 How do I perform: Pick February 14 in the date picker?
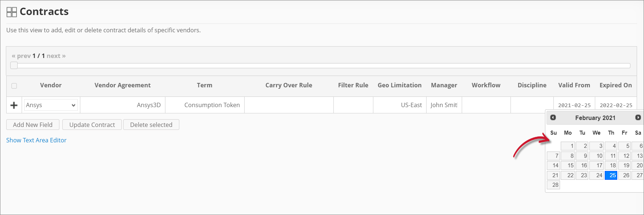(553, 165)
